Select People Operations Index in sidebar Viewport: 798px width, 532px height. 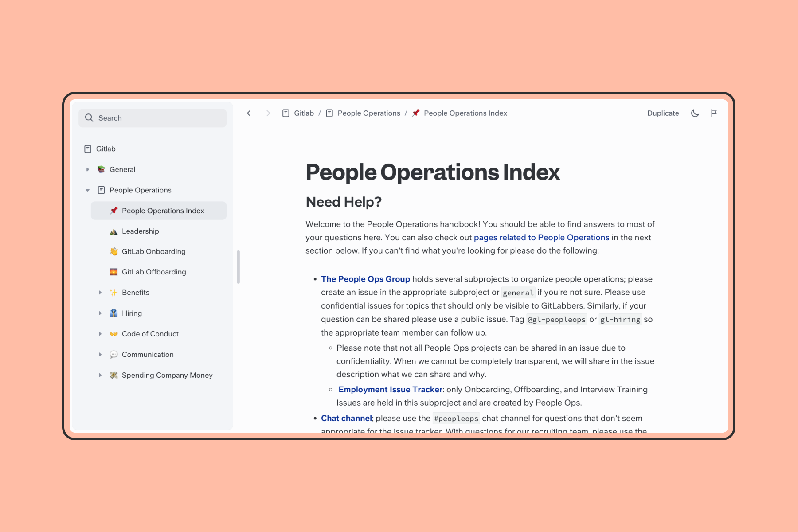(x=159, y=211)
